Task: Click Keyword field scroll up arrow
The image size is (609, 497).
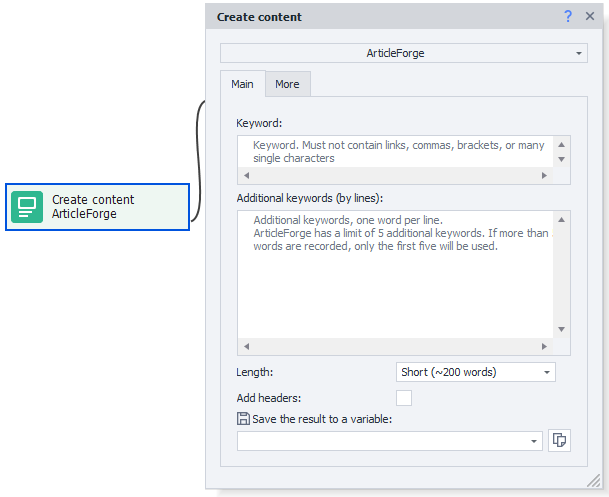Action: (x=561, y=144)
